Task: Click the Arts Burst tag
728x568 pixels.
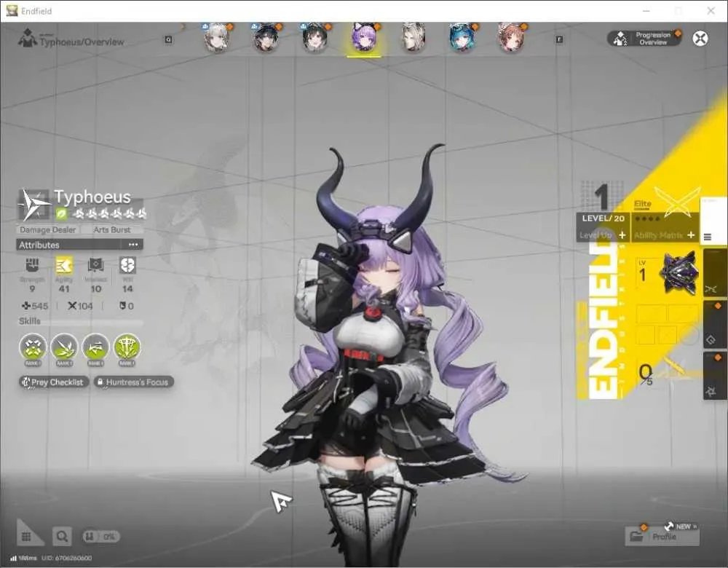Action: point(112,230)
